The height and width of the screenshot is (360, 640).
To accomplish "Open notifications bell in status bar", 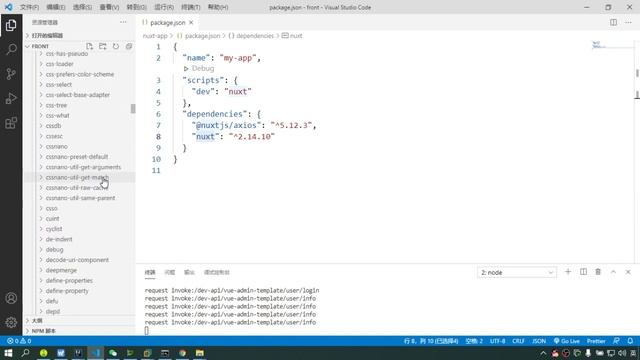I will point(630,341).
